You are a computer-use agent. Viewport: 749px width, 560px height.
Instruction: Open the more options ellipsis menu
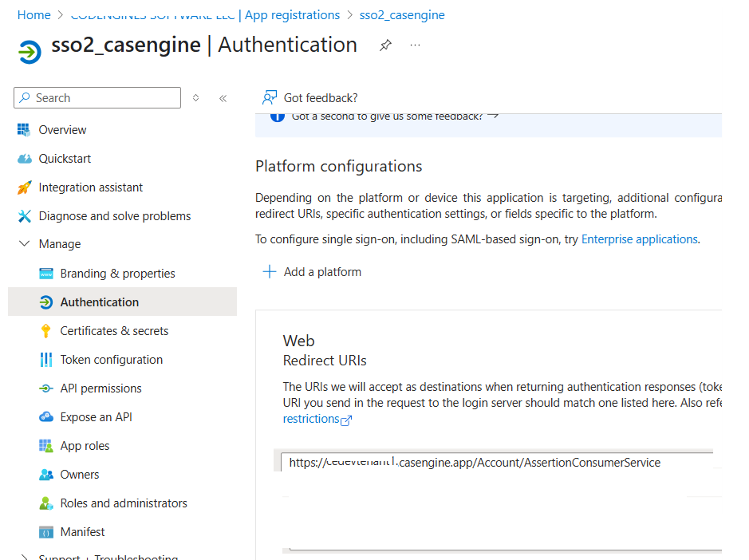click(x=415, y=45)
